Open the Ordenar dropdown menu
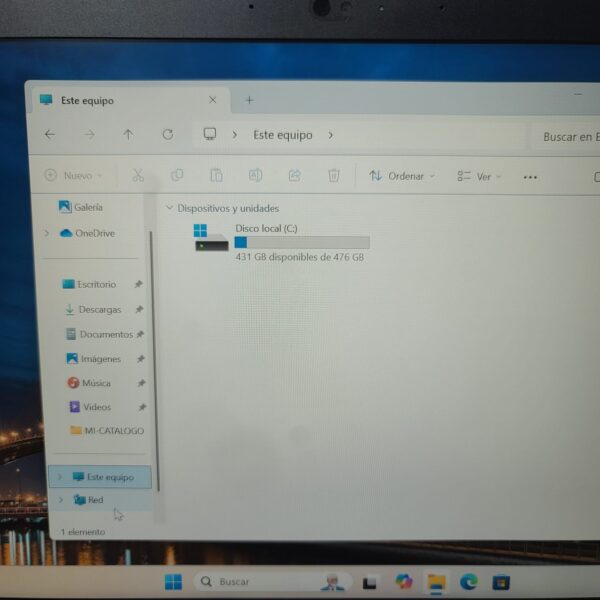600x600 pixels. coord(402,176)
